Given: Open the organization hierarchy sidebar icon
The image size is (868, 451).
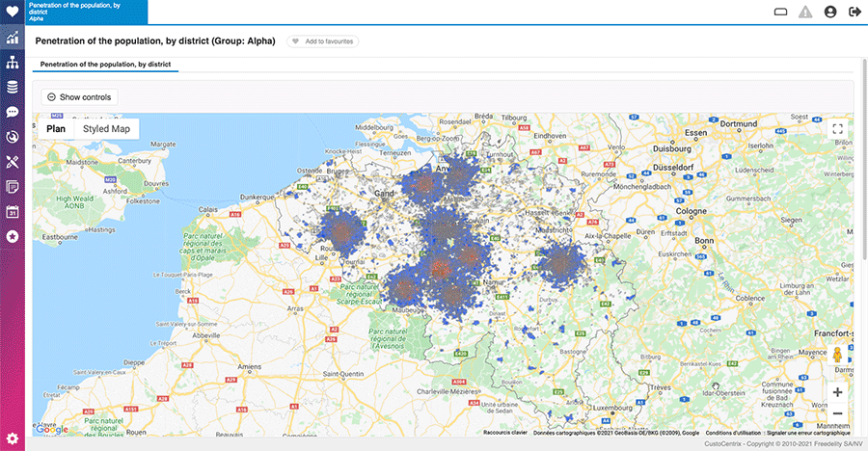Looking at the screenshot, I should pyautogui.click(x=13, y=63).
